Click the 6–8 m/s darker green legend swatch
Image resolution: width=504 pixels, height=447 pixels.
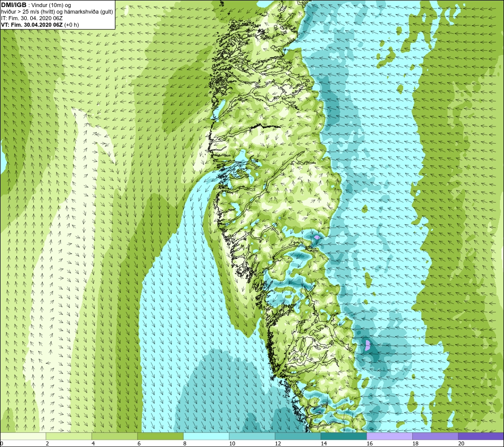click(x=160, y=436)
